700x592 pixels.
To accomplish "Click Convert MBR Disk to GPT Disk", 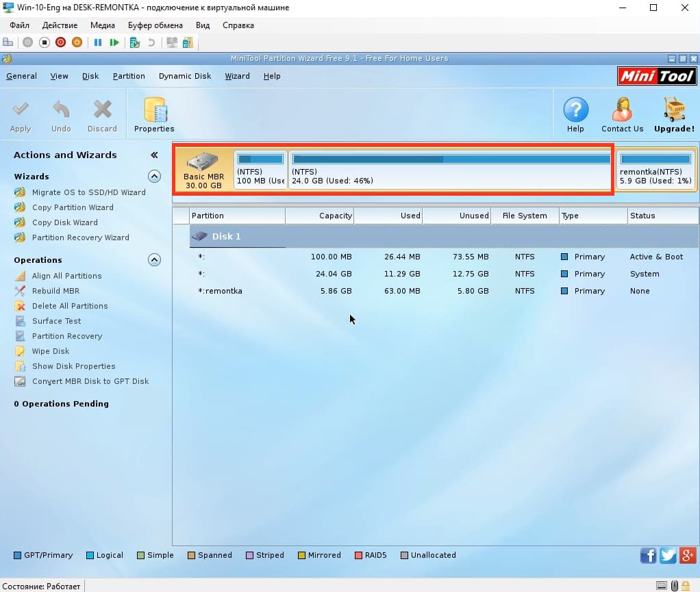I will (90, 381).
